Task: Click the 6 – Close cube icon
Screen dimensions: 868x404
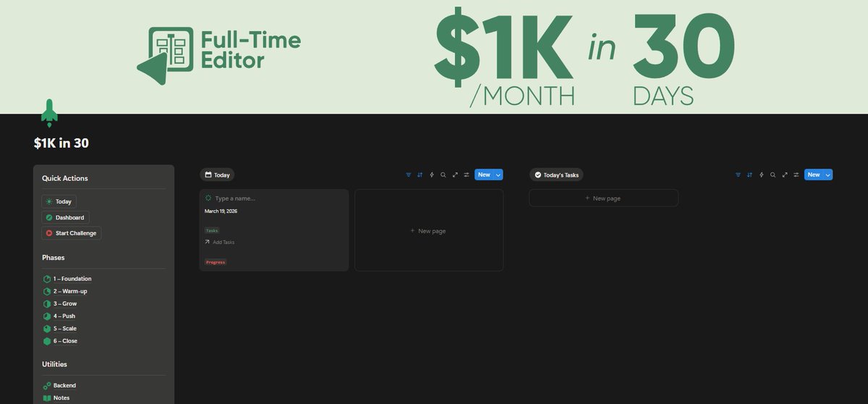Action: (47, 341)
